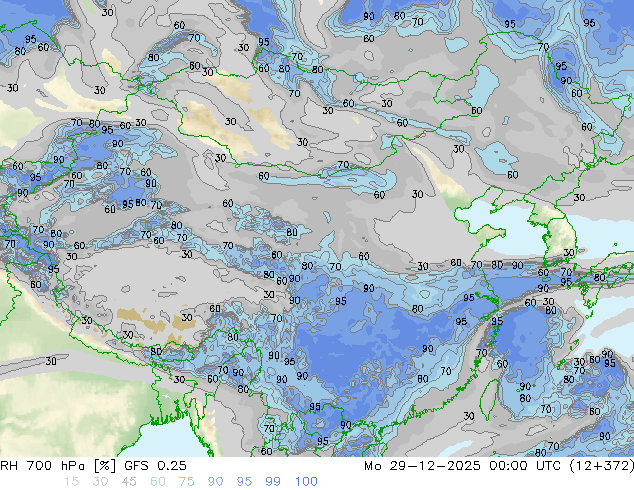634x490 pixels.
Task: Select the legend scale value 90
Action: point(215,482)
